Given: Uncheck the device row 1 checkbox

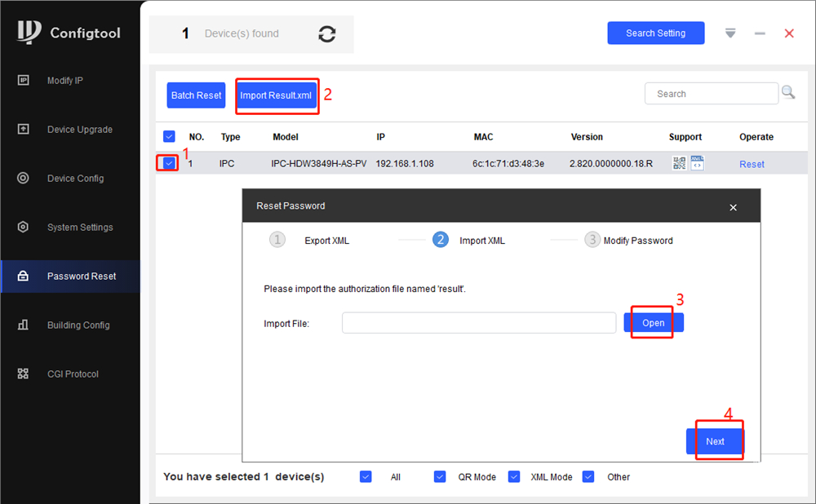Looking at the screenshot, I should coord(169,163).
